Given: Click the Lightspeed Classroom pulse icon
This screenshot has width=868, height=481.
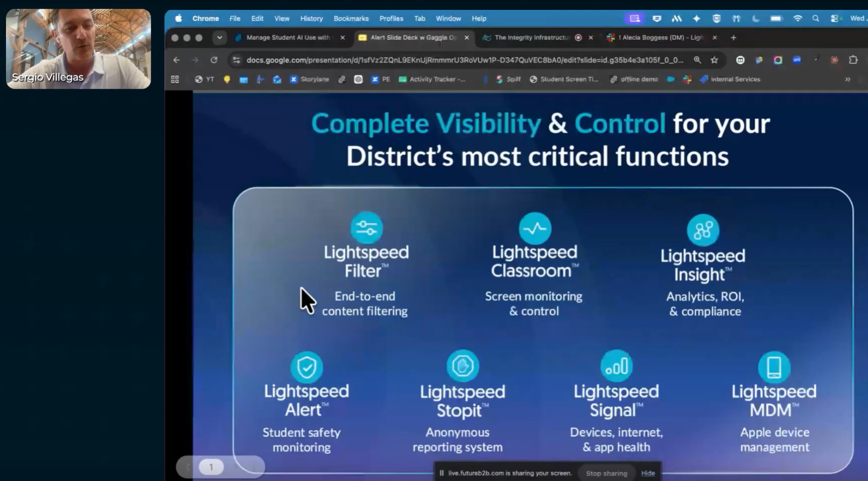Looking at the screenshot, I should point(535,228).
